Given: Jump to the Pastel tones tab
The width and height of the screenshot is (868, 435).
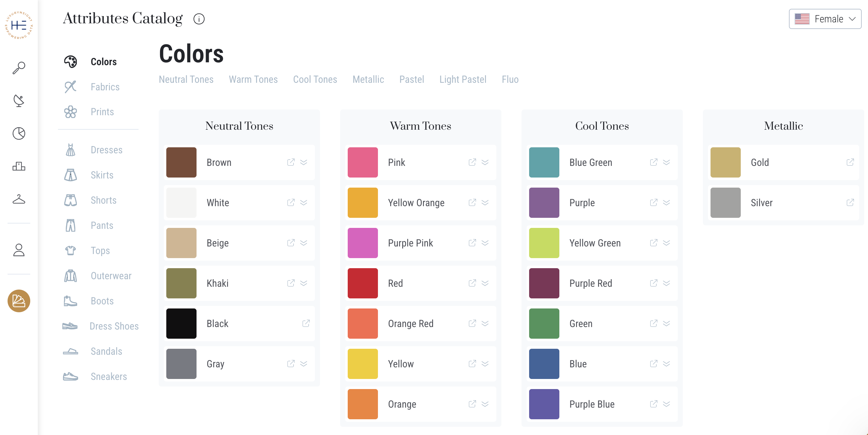Looking at the screenshot, I should tap(411, 79).
